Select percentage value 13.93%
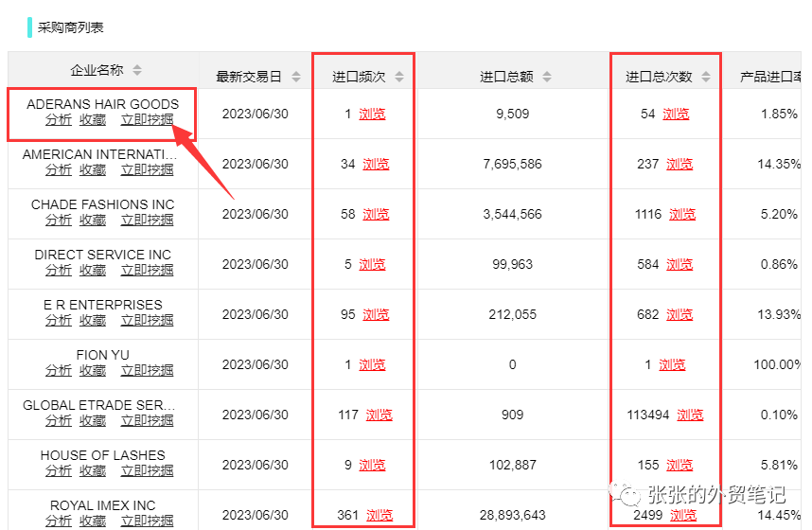This screenshot has height=530, width=812. (x=779, y=315)
